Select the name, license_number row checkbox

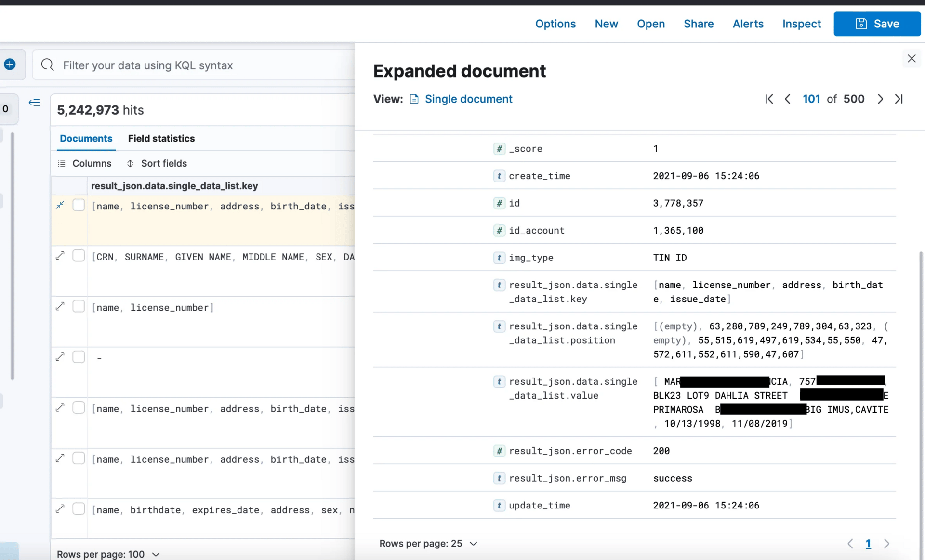pyautogui.click(x=79, y=307)
